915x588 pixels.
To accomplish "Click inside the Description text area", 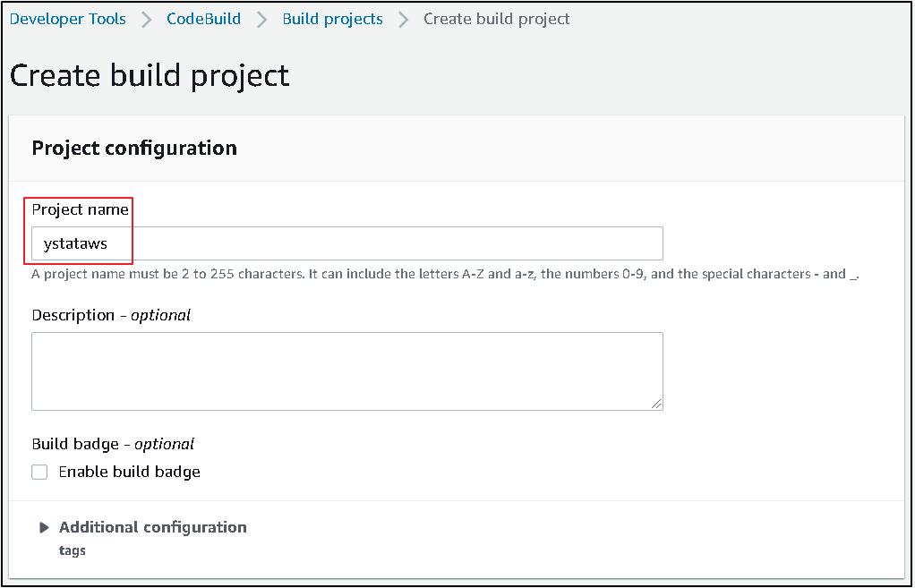I will [x=347, y=371].
